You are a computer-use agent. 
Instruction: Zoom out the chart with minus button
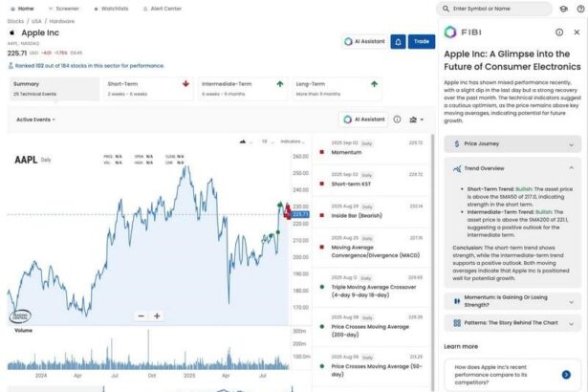click(142, 316)
